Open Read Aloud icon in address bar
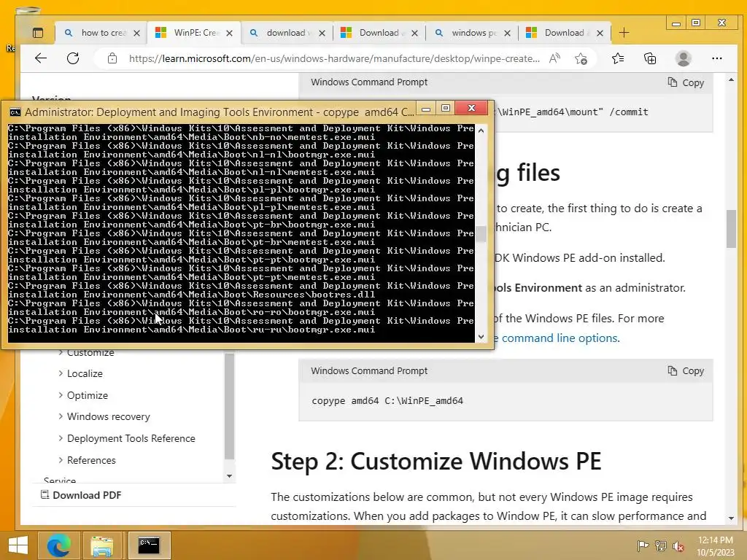 point(554,58)
